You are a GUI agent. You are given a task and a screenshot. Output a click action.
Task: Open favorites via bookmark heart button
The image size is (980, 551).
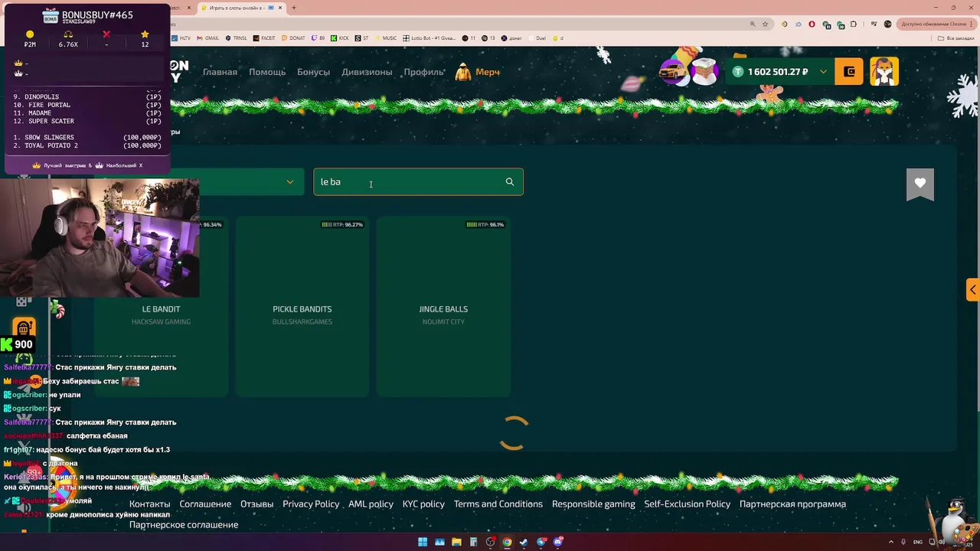point(920,184)
